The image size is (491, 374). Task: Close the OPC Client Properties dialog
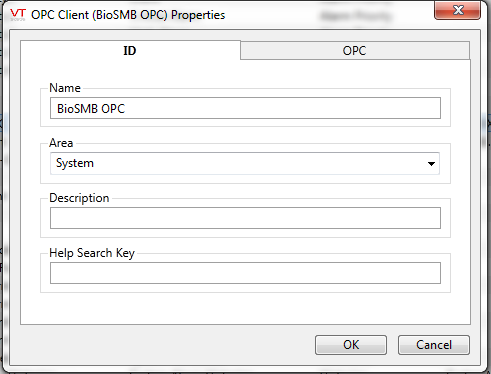tap(457, 10)
